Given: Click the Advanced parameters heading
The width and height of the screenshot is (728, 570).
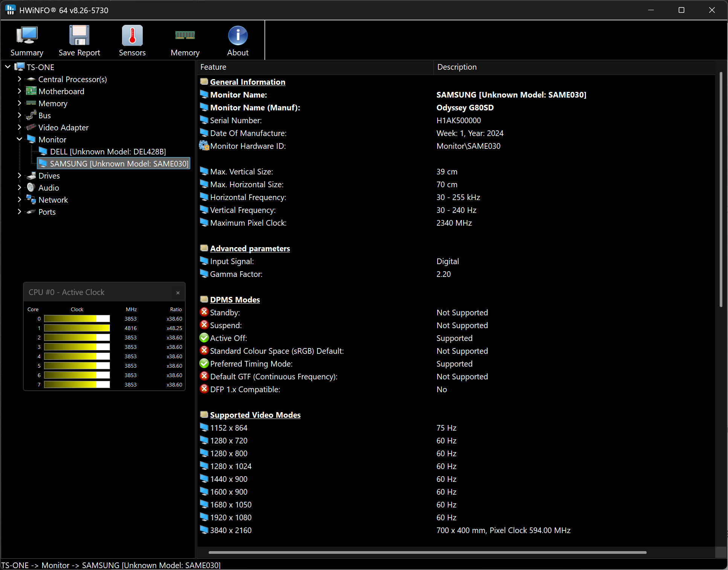Looking at the screenshot, I should 250,248.
